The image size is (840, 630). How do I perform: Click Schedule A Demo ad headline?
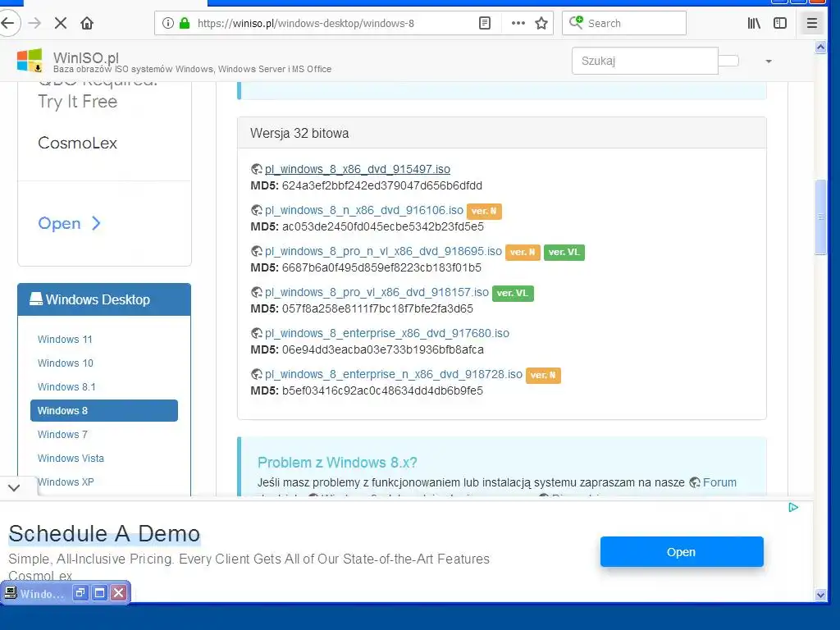[104, 533]
